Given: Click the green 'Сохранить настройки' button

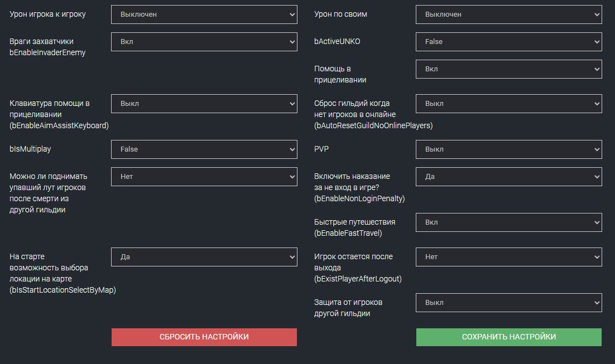Looking at the screenshot, I should 509,337.
